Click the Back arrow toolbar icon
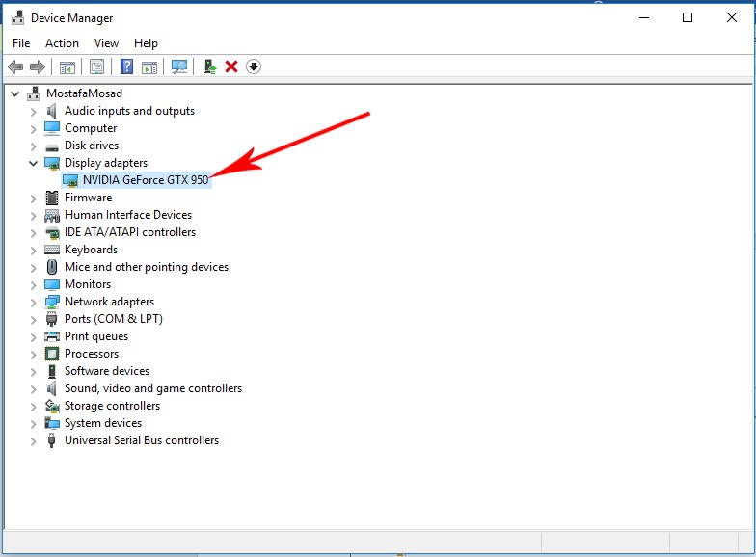 pos(15,66)
